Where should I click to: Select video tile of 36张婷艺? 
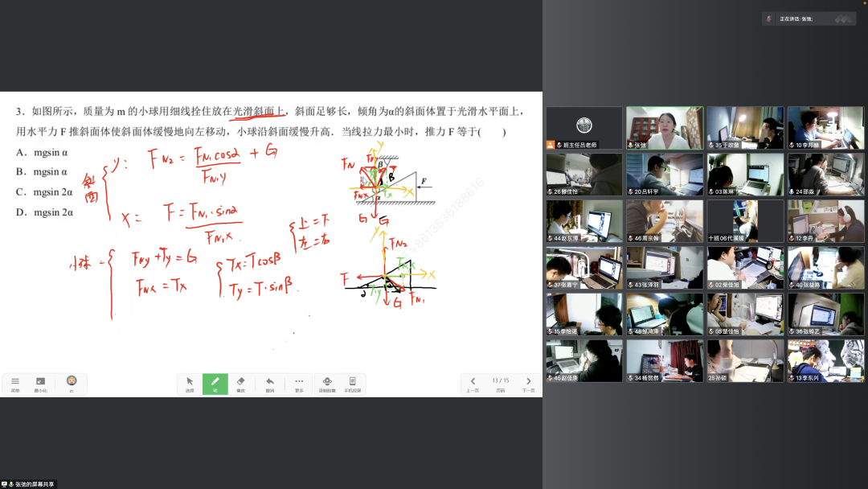(826, 314)
